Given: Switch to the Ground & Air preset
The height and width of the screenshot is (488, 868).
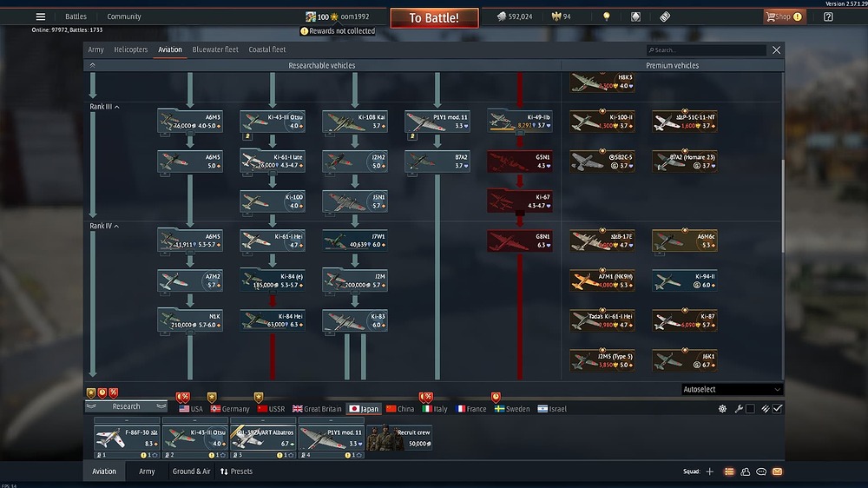Looking at the screenshot, I should 192,472.
